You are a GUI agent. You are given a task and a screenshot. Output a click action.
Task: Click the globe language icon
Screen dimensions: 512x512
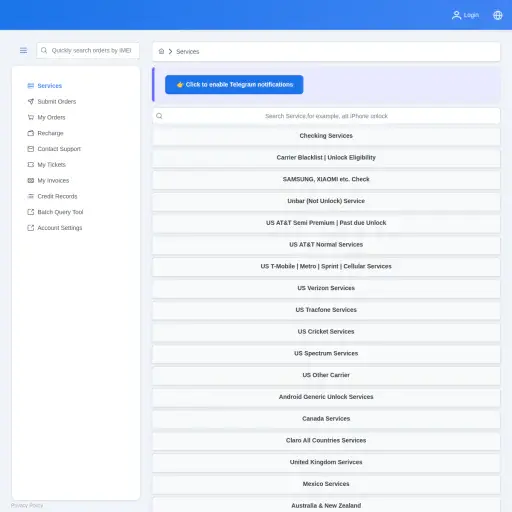pyautogui.click(x=498, y=15)
